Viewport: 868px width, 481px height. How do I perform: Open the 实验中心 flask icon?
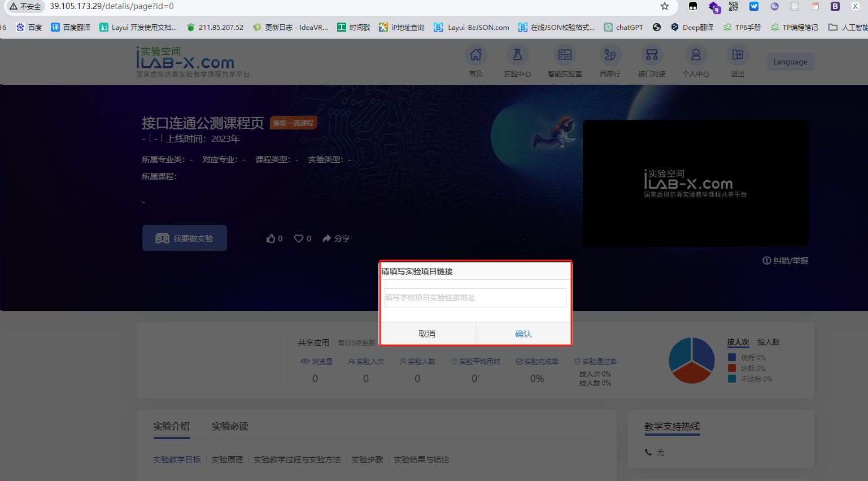[517, 55]
